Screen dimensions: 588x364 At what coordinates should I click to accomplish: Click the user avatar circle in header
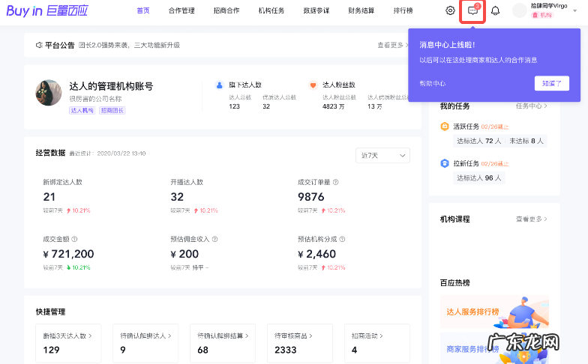pyautogui.click(x=520, y=10)
